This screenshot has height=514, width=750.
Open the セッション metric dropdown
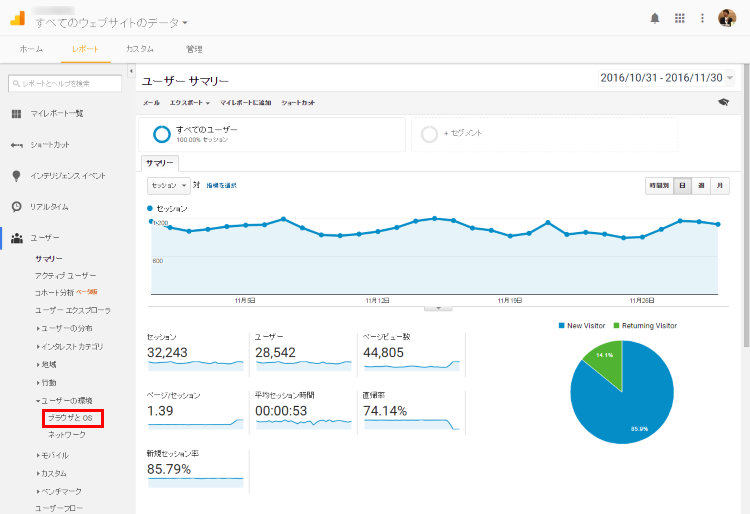click(168, 186)
